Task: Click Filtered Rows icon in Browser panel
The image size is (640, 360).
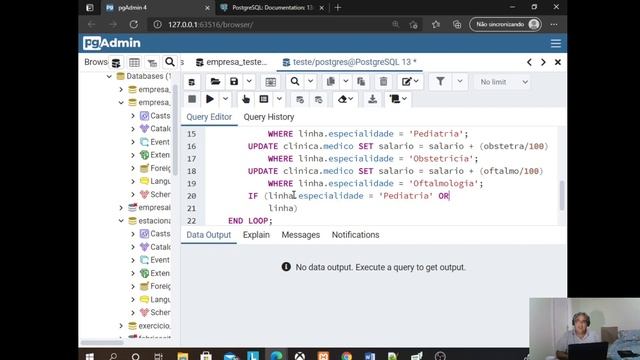Action: [x=152, y=62]
